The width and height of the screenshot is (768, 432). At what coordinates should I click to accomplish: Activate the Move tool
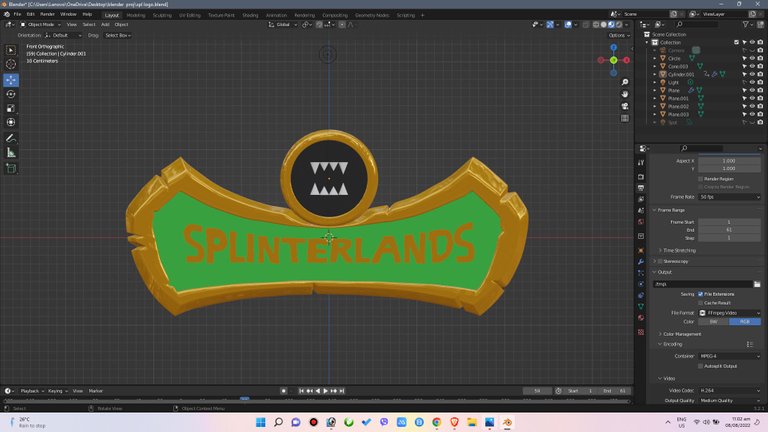point(11,80)
